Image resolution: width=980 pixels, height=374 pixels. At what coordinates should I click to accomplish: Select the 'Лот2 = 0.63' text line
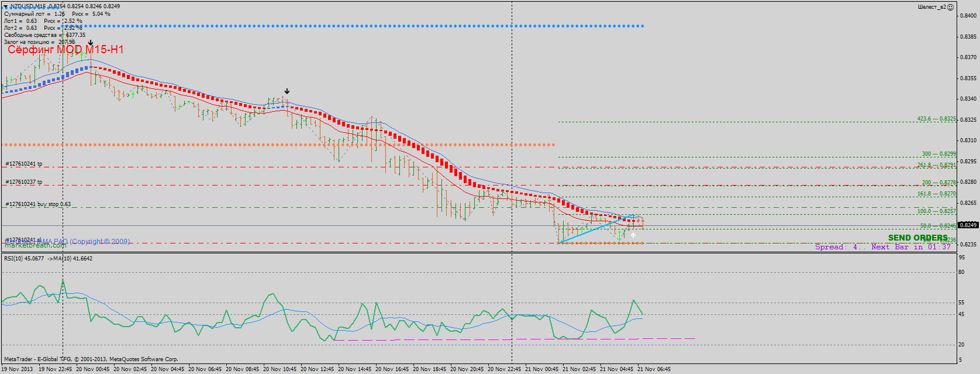tap(20, 28)
